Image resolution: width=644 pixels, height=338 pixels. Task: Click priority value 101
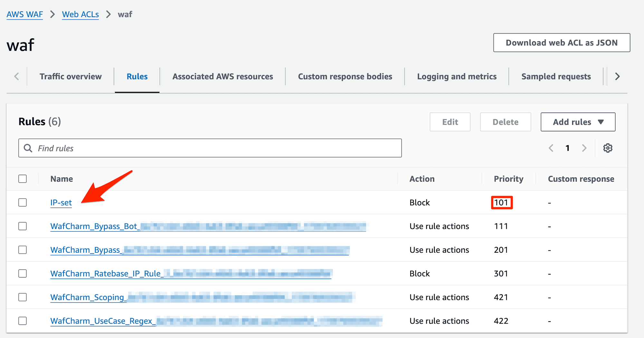501,202
